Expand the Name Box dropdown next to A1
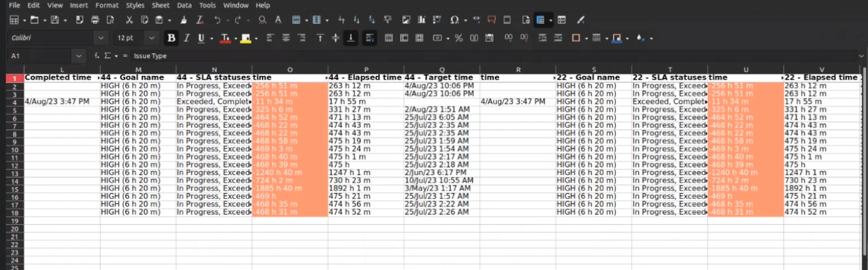 [x=79, y=56]
